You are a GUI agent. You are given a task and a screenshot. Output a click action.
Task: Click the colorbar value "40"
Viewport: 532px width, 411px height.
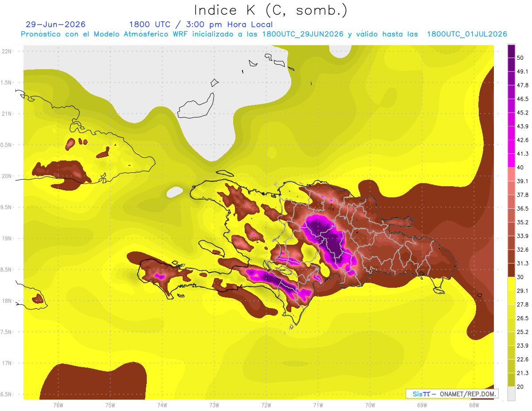521,168
